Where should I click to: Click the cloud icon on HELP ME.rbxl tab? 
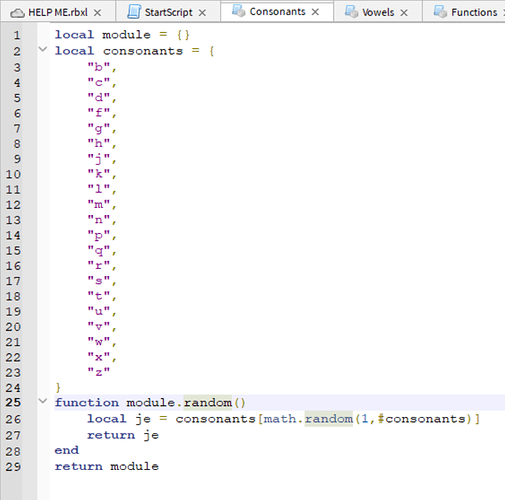tap(17, 13)
